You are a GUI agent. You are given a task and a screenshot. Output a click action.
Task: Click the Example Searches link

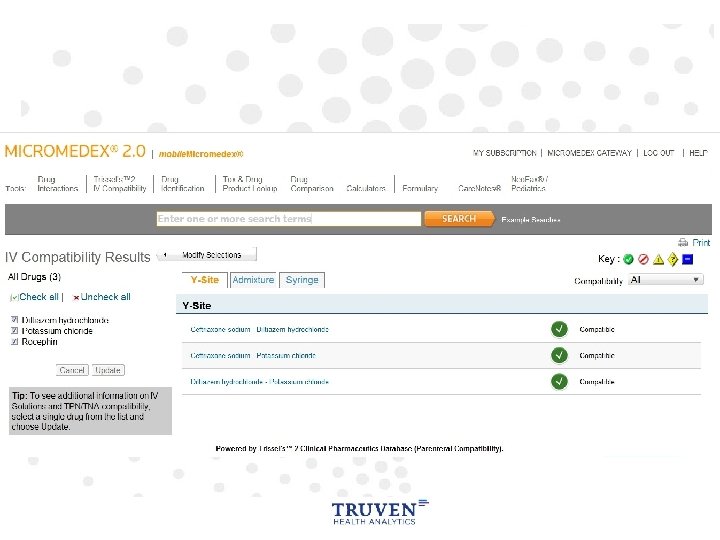pyautogui.click(x=531, y=220)
